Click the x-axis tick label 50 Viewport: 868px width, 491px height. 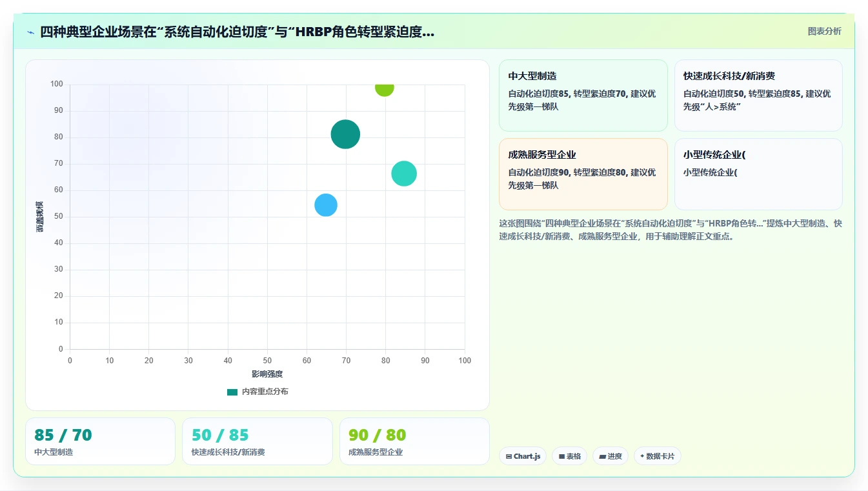(267, 361)
